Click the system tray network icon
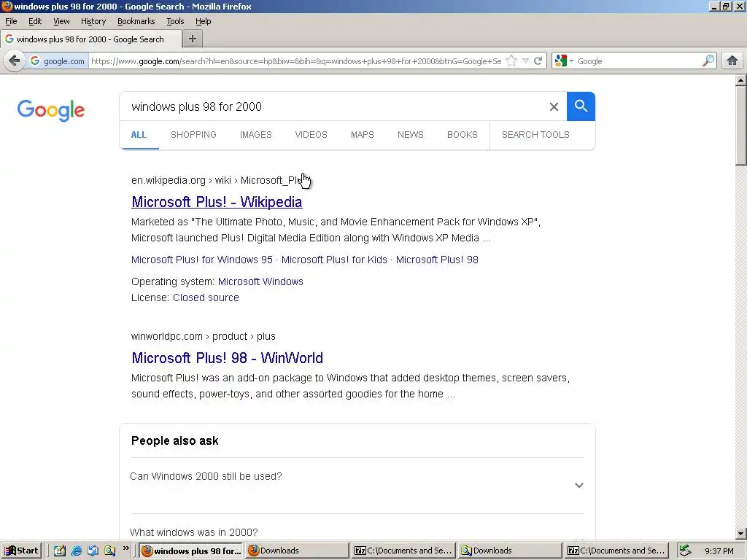The height and width of the screenshot is (560, 747). [x=685, y=551]
